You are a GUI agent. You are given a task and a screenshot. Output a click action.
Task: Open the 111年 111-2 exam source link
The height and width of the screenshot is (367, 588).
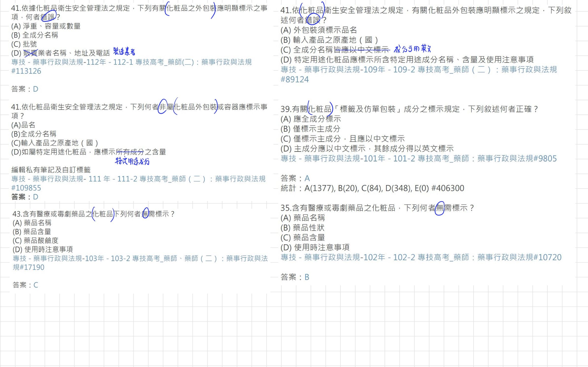point(138,179)
